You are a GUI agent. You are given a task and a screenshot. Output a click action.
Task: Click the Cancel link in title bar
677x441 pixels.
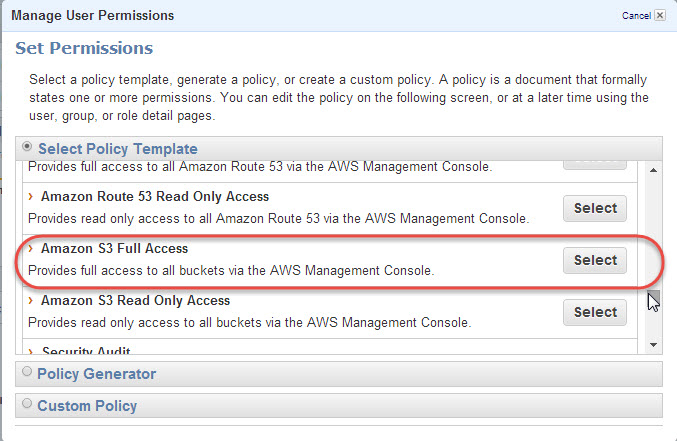tap(636, 16)
